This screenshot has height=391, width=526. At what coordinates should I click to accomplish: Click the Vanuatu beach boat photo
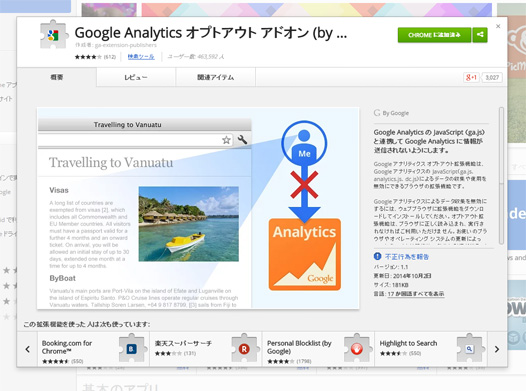click(x=189, y=224)
